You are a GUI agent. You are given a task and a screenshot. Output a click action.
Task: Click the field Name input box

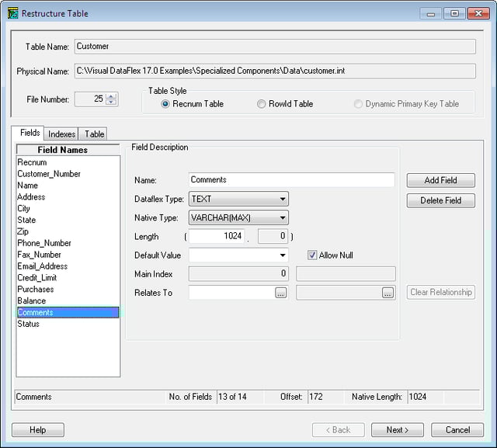point(292,179)
